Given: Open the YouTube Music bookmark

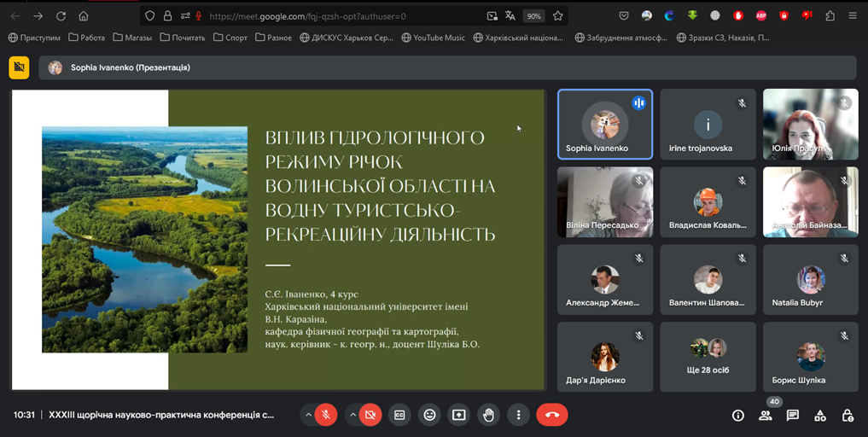Looking at the screenshot, I should coord(433,38).
